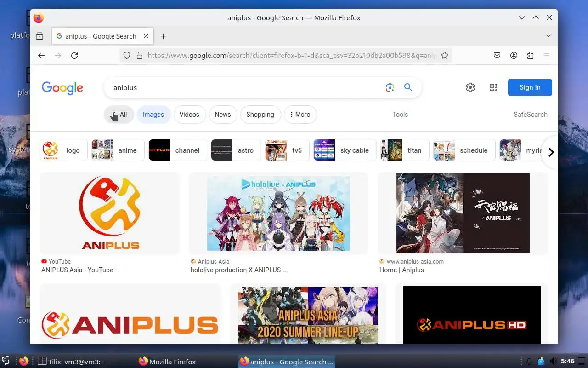Open the Home Aniplus image result thumbnail
Image resolution: width=588 pixels, height=368 pixels.
(x=463, y=213)
